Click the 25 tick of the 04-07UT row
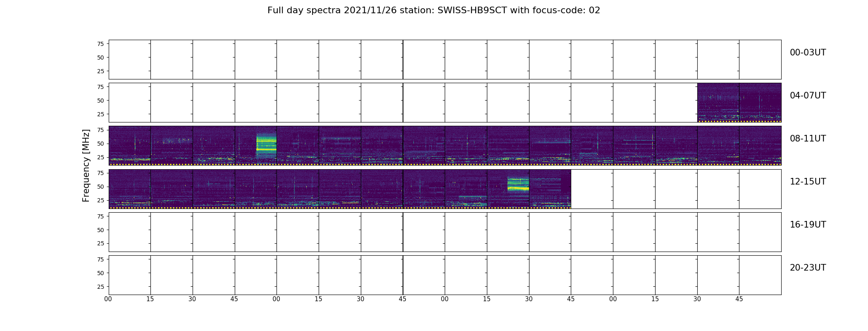The image size is (868, 331). [100, 114]
